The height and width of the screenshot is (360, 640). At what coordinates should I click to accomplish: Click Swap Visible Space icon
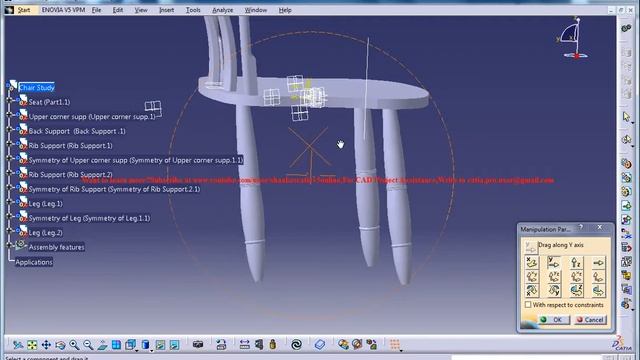click(x=174, y=345)
